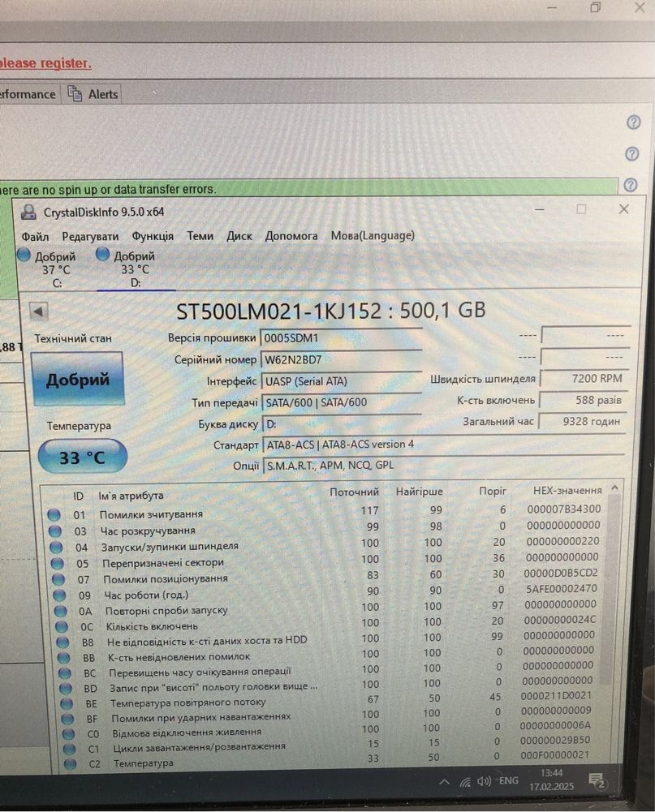
Task: Click status icon for 07 Помилки позиціонування
Action: pyautogui.click(x=58, y=579)
